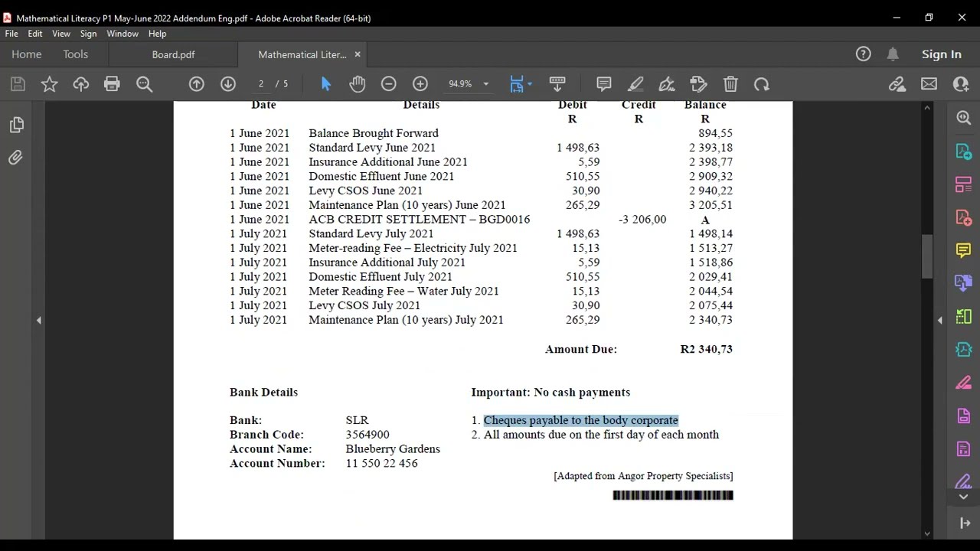
Task: Open the notifications bell
Action: tap(893, 54)
